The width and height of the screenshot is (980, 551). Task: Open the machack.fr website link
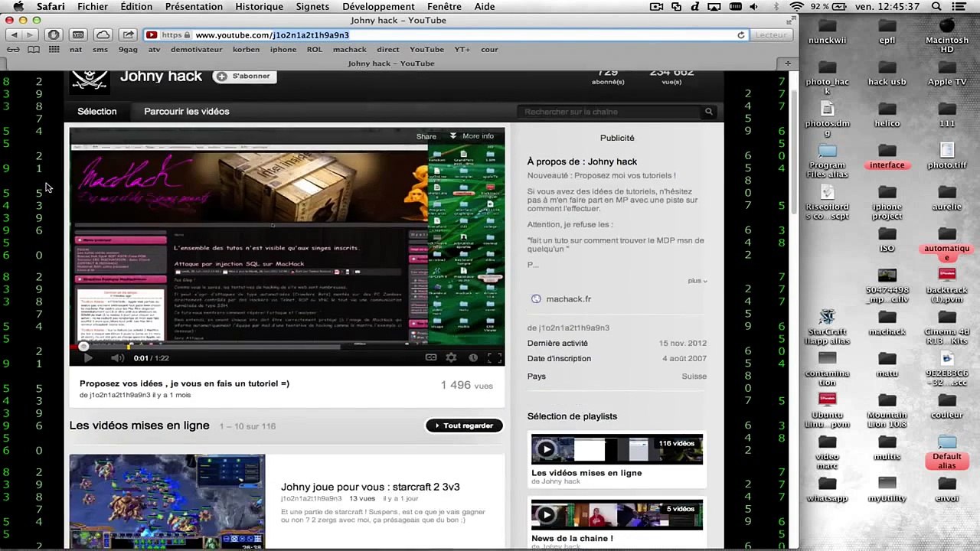[x=568, y=299]
